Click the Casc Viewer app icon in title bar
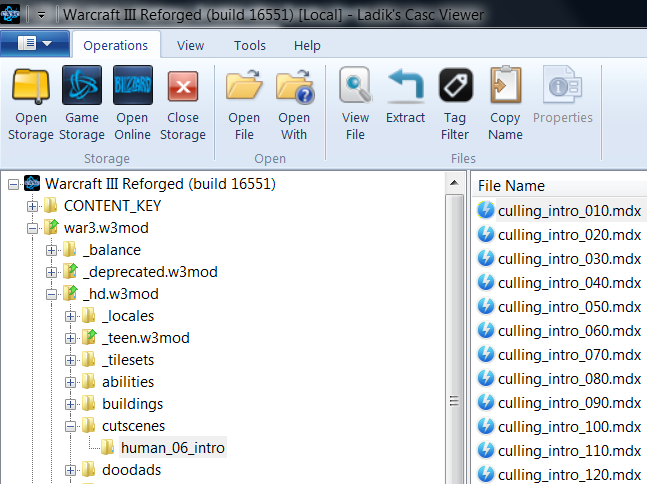Viewport: 647px width, 484px height. (x=10, y=14)
